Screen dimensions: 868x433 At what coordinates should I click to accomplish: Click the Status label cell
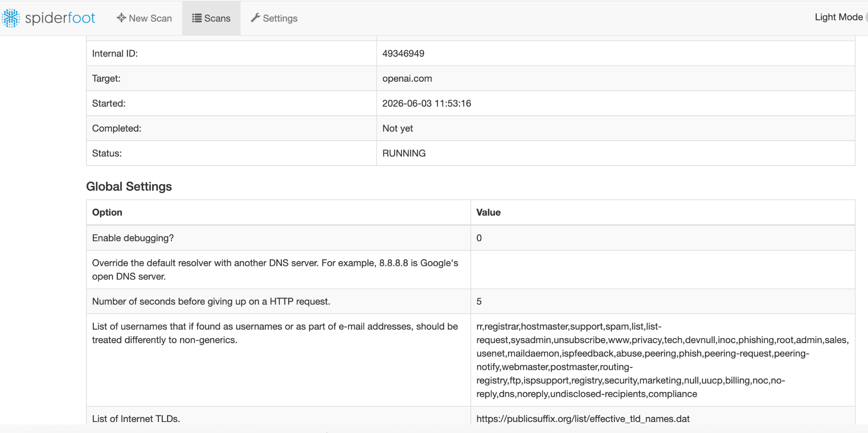(231, 153)
